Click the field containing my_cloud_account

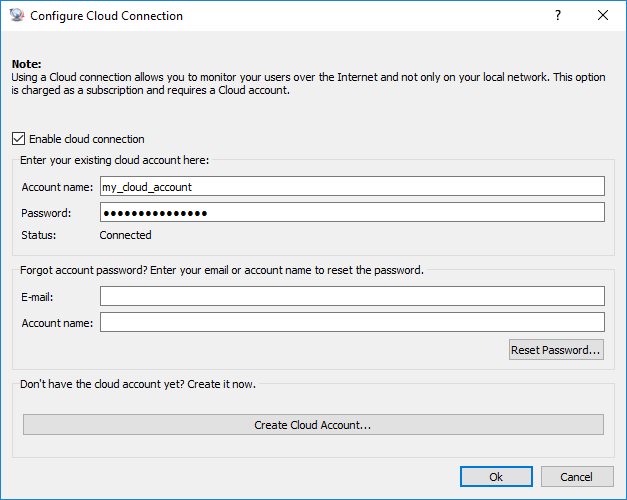(x=352, y=186)
